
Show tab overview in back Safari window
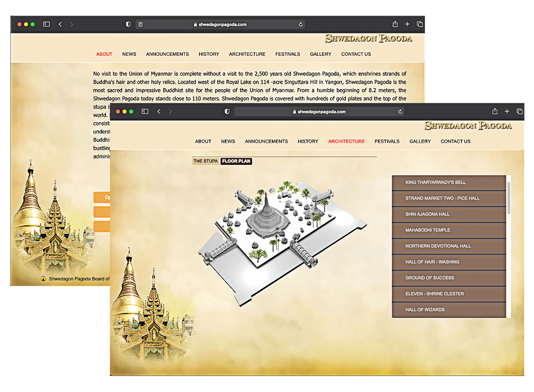click(420, 24)
